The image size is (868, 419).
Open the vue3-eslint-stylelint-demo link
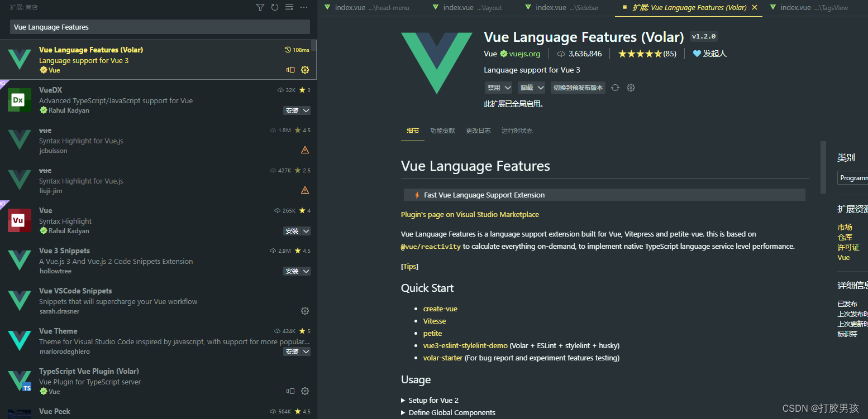tap(465, 345)
